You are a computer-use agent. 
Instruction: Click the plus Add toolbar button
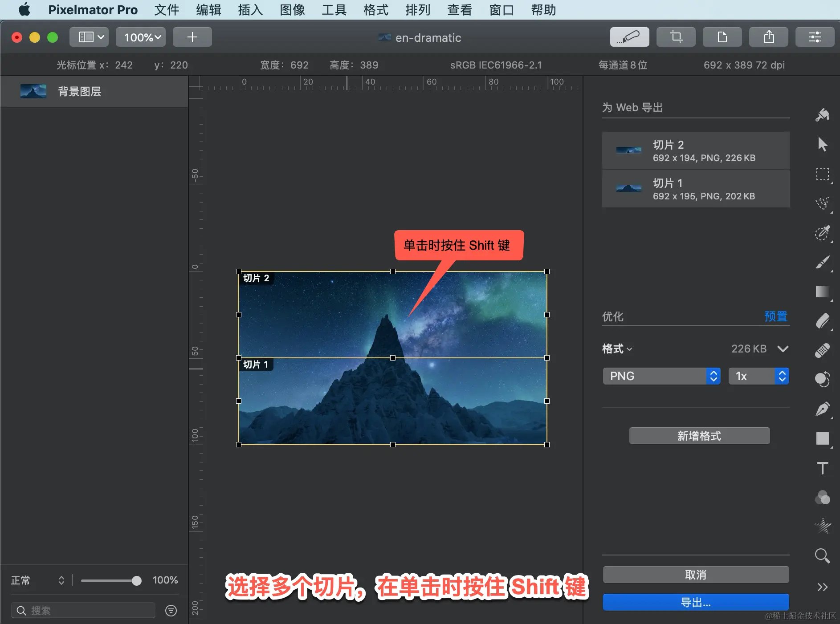pos(192,37)
